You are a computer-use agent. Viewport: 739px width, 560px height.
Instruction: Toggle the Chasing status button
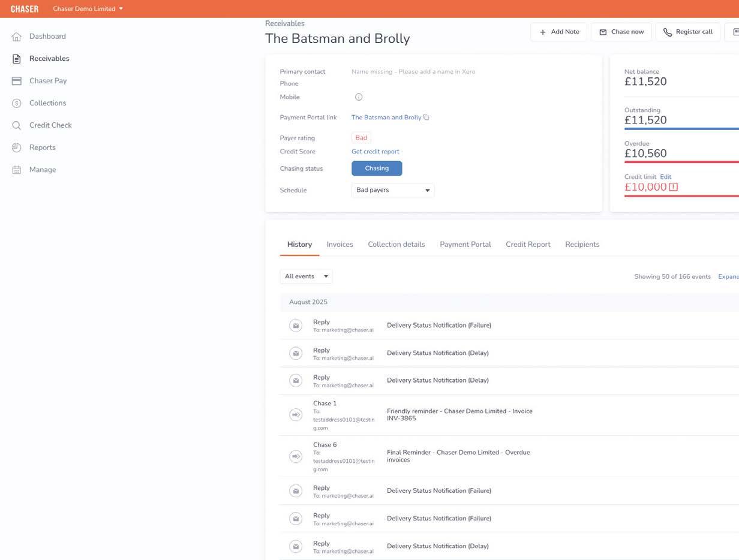[377, 168]
